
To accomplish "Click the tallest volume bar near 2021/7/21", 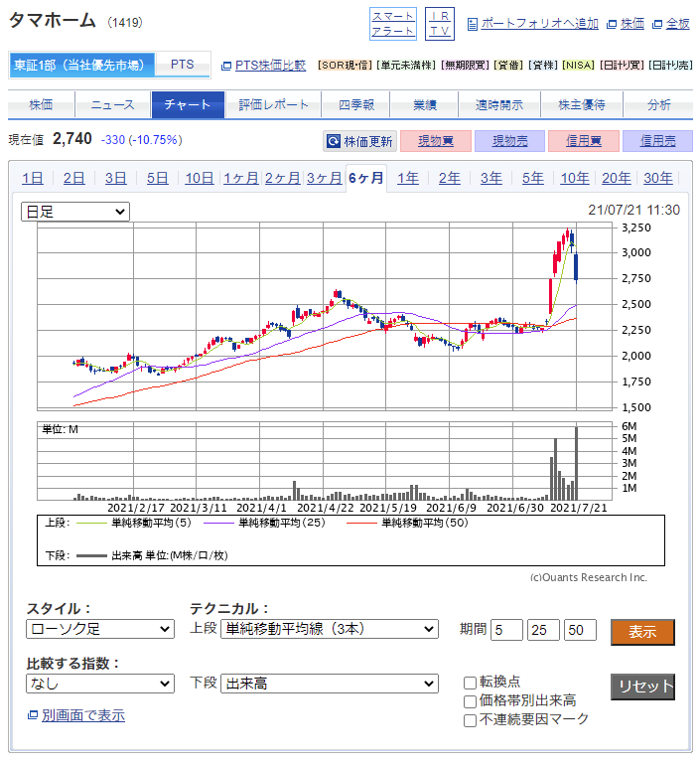I will [x=577, y=463].
